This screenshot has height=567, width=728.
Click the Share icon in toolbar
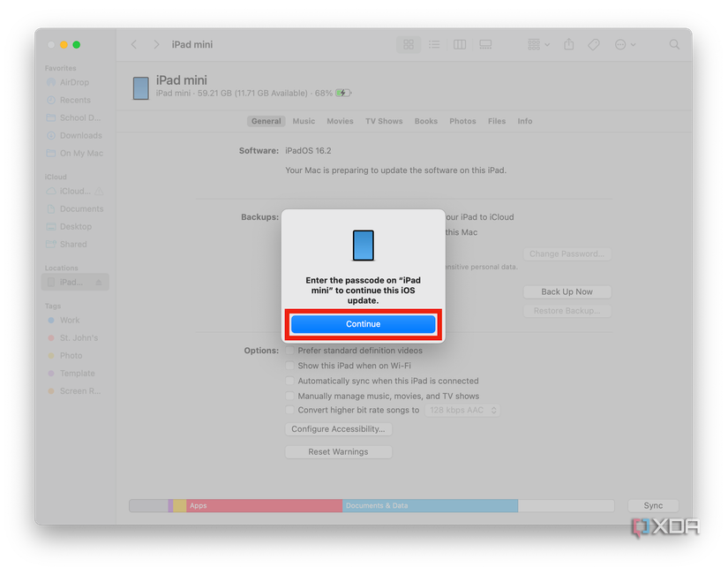pyautogui.click(x=569, y=45)
